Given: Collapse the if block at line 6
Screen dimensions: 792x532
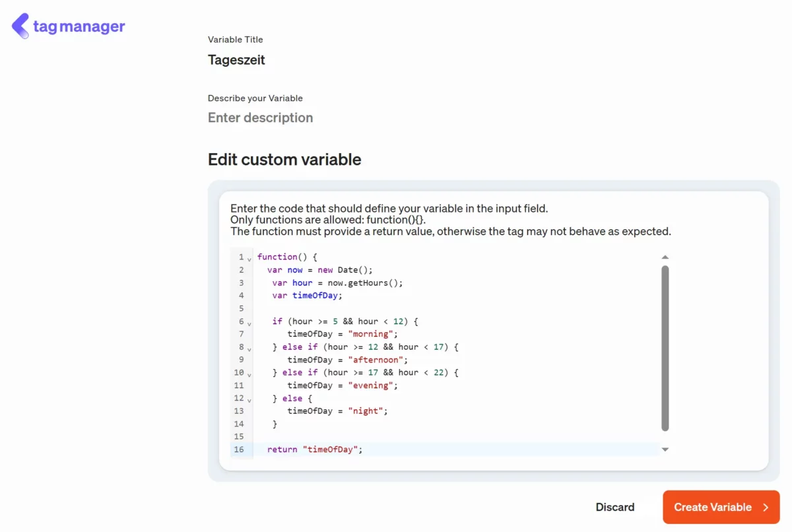Looking at the screenshot, I should coord(249,323).
